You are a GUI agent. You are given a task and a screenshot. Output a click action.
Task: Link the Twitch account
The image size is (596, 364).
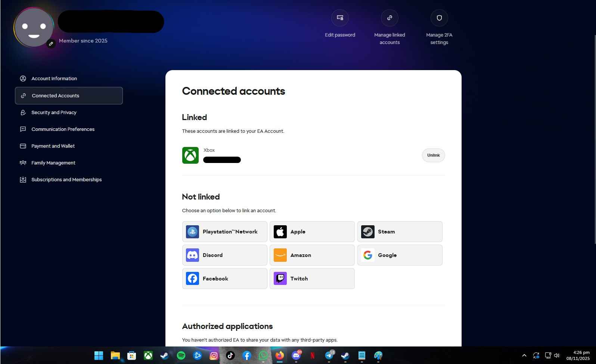point(312,279)
